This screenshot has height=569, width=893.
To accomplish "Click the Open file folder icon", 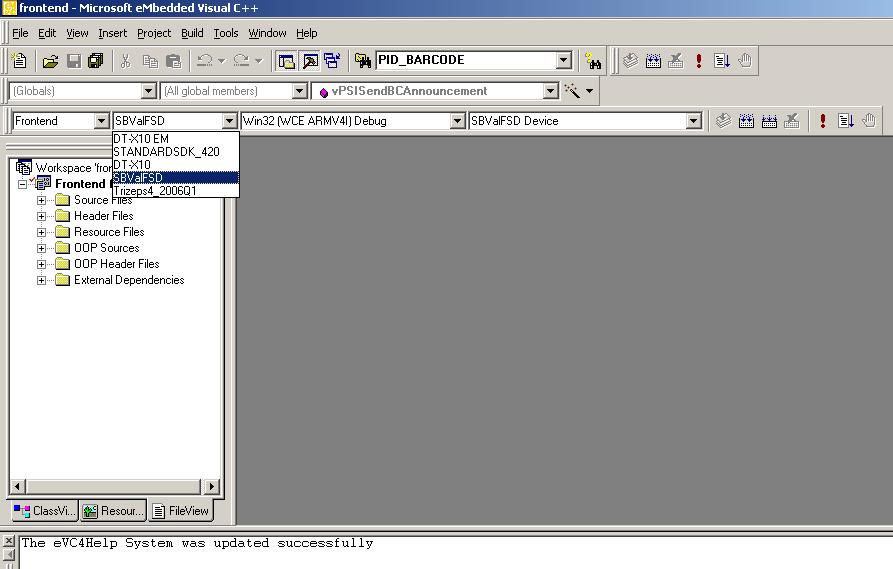I will (50, 61).
